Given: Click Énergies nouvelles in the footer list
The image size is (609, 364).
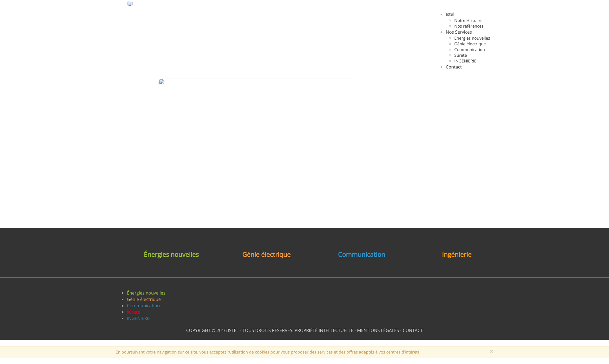Looking at the screenshot, I should [x=146, y=293].
